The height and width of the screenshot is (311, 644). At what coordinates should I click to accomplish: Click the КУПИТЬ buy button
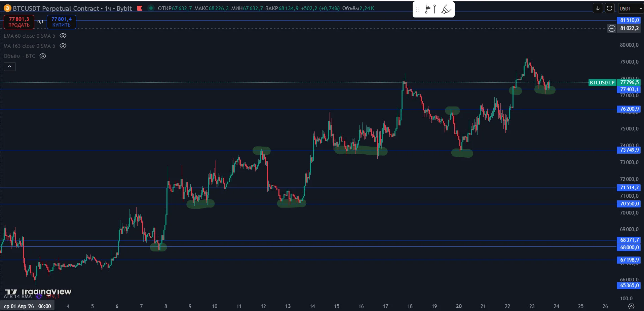tap(62, 22)
